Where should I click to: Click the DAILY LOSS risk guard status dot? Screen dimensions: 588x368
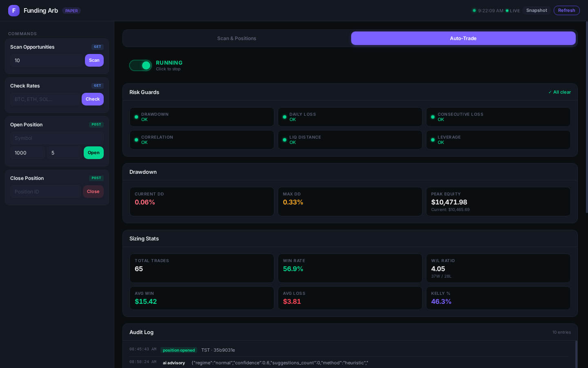[285, 117]
